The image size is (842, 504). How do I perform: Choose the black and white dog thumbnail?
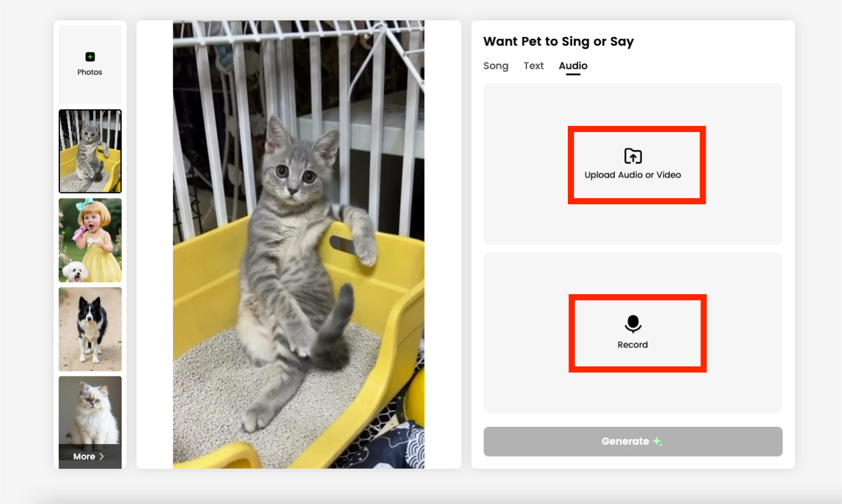click(90, 329)
